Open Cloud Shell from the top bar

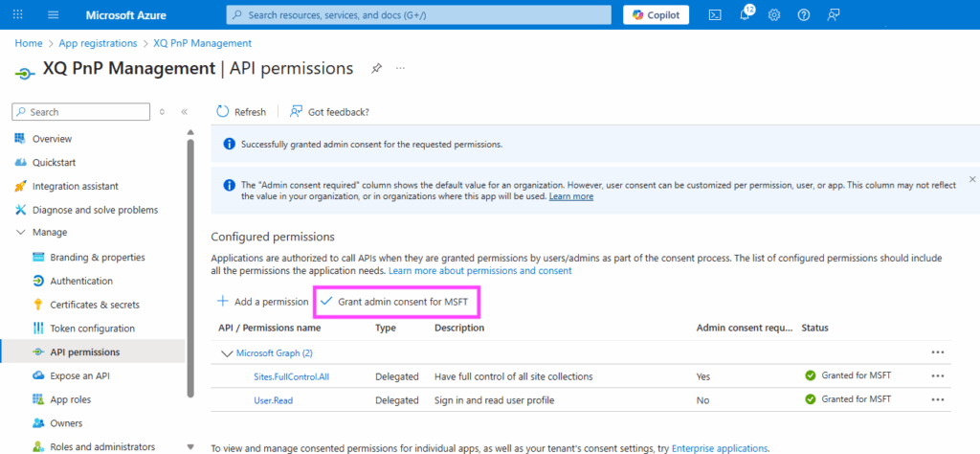pyautogui.click(x=714, y=14)
